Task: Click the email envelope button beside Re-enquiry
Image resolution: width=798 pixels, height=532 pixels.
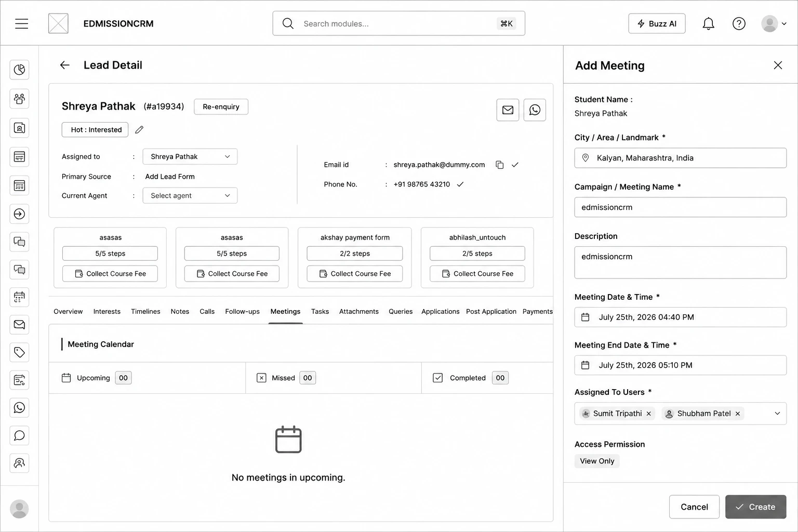Action: click(508, 110)
